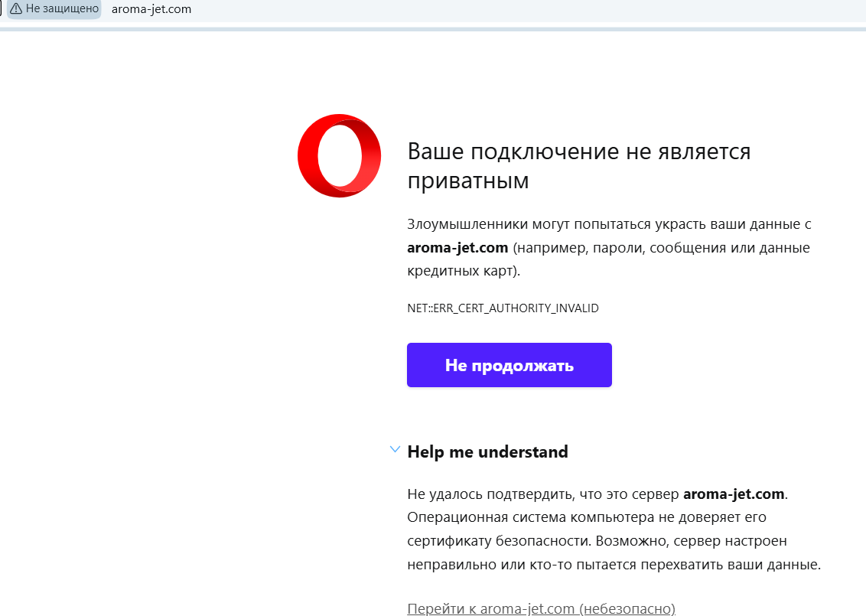Viewport: 866px width, 616px height.
Task: Click bold aroma-jet.com in 'Не удалось подтвердить' sentence
Action: [734, 494]
